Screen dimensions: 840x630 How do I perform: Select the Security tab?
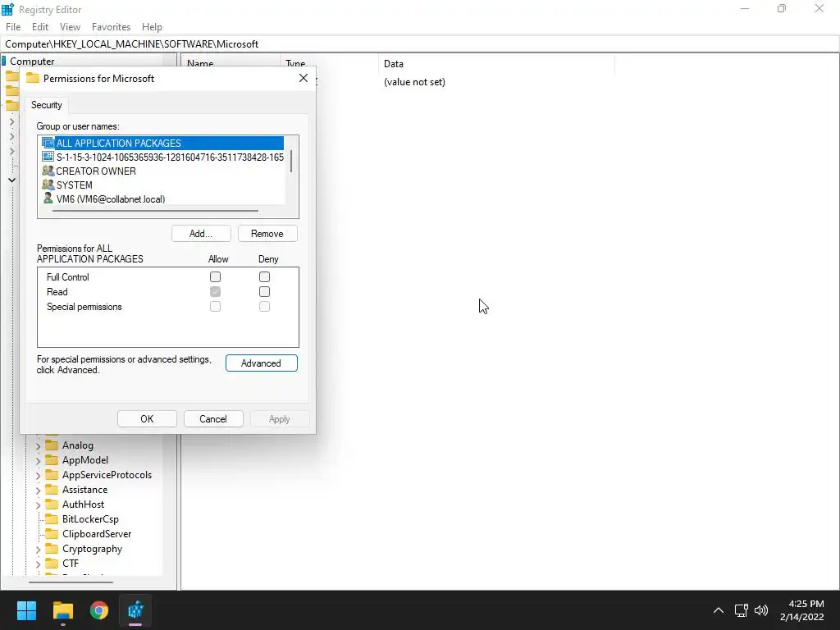click(x=47, y=105)
